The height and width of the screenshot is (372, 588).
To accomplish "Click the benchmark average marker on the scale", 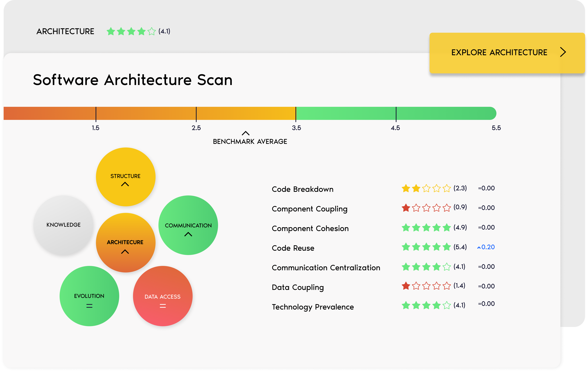I will click(x=246, y=134).
